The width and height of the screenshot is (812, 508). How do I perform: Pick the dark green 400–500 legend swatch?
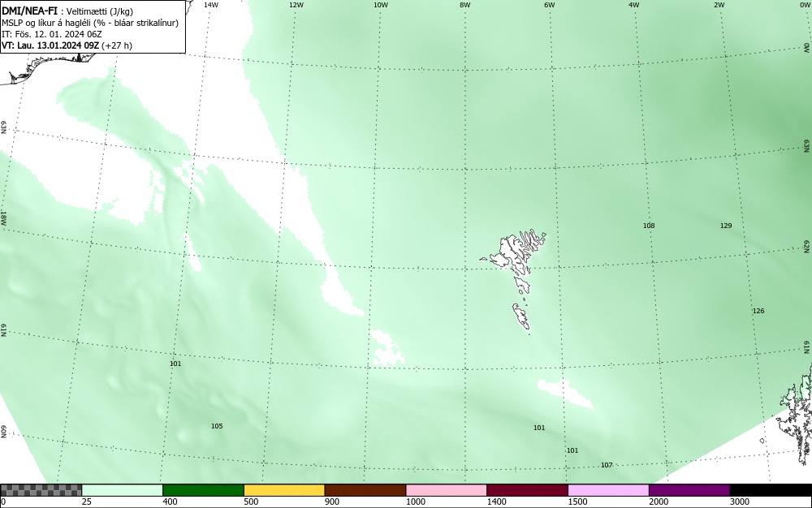pyautogui.click(x=203, y=490)
